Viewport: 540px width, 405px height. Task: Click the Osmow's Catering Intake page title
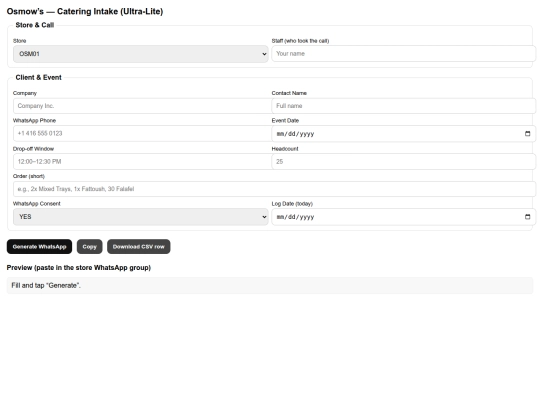tap(85, 11)
